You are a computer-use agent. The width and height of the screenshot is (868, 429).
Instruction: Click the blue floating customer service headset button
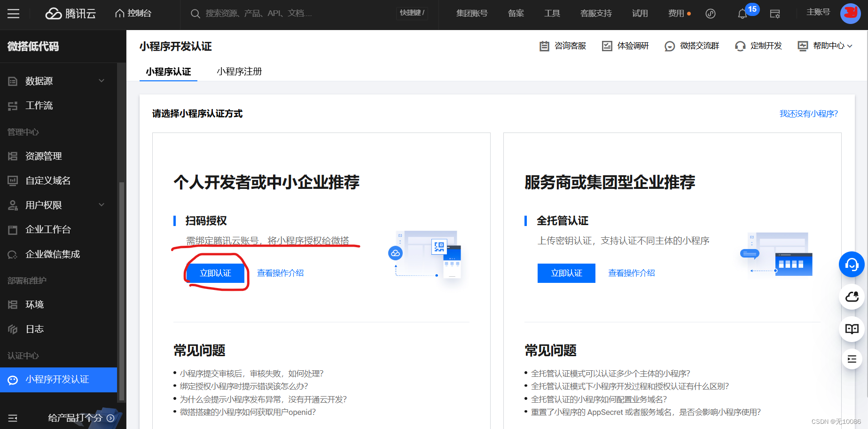coord(852,265)
